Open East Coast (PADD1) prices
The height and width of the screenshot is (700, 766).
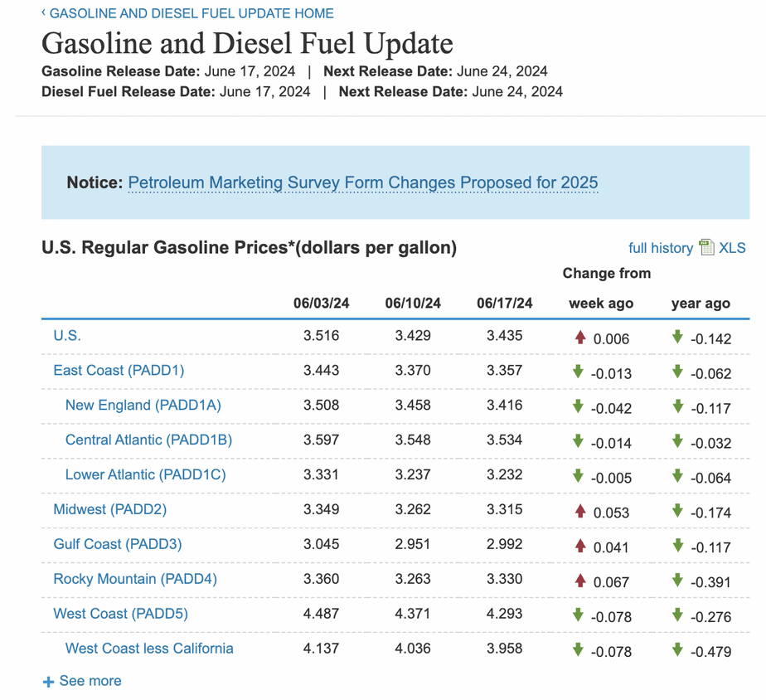pyautogui.click(x=119, y=371)
